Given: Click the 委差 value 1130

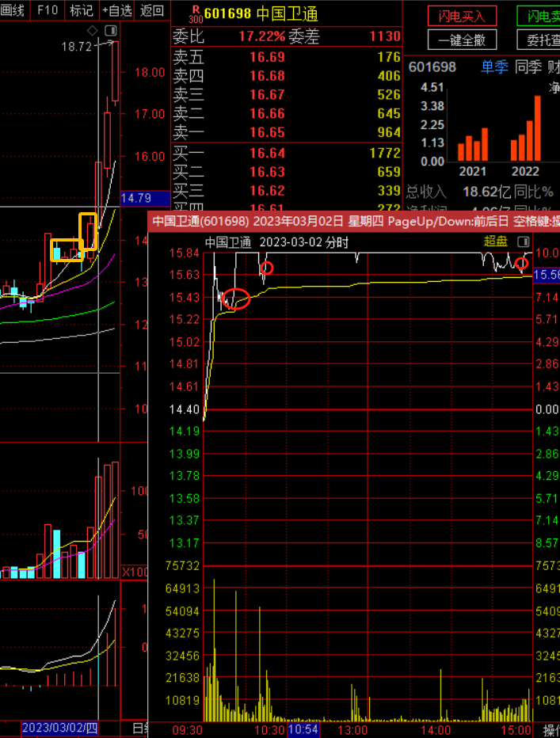Looking at the screenshot, I should click(x=385, y=36).
